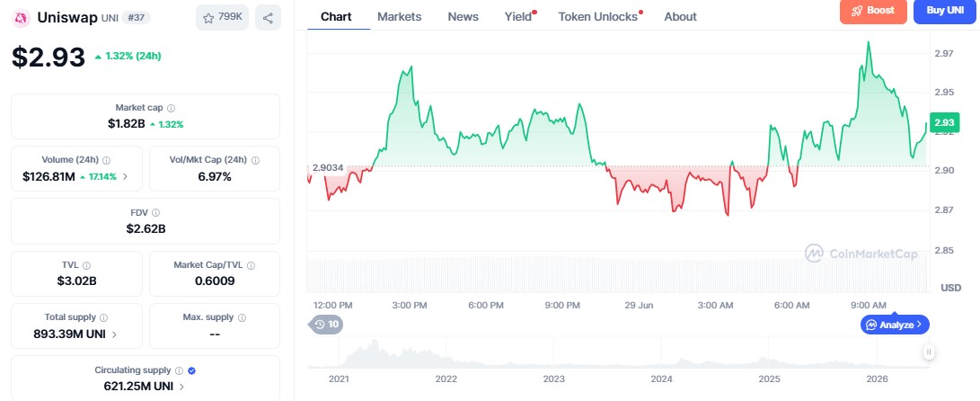Image resolution: width=980 pixels, height=401 pixels.
Task: Click the 2026 label in the timeline overview
Action: (x=878, y=379)
